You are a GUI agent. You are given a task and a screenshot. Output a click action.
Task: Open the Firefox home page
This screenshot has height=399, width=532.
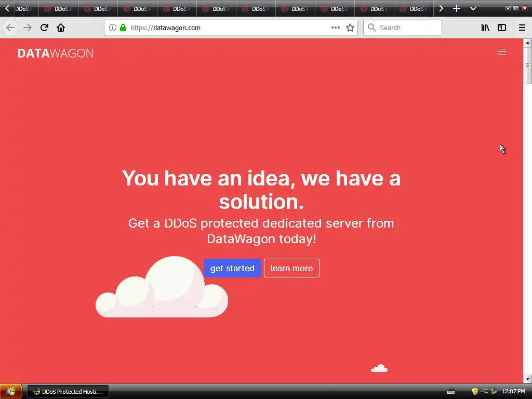(x=61, y=28)
